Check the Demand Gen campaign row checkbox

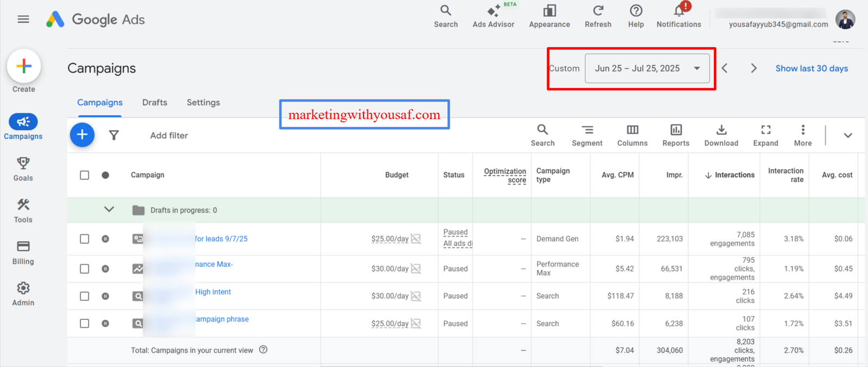(85, 239)
